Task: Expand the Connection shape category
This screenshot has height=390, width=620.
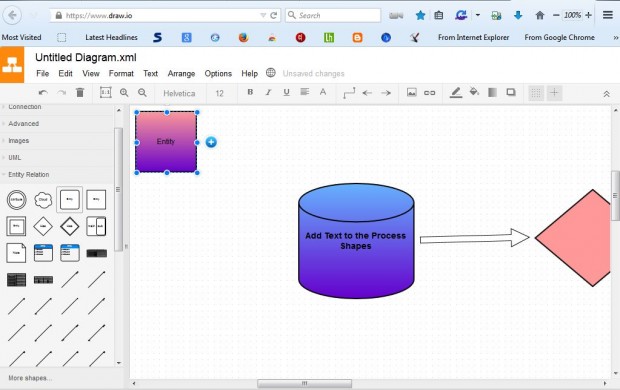Action: coord(25,107)
